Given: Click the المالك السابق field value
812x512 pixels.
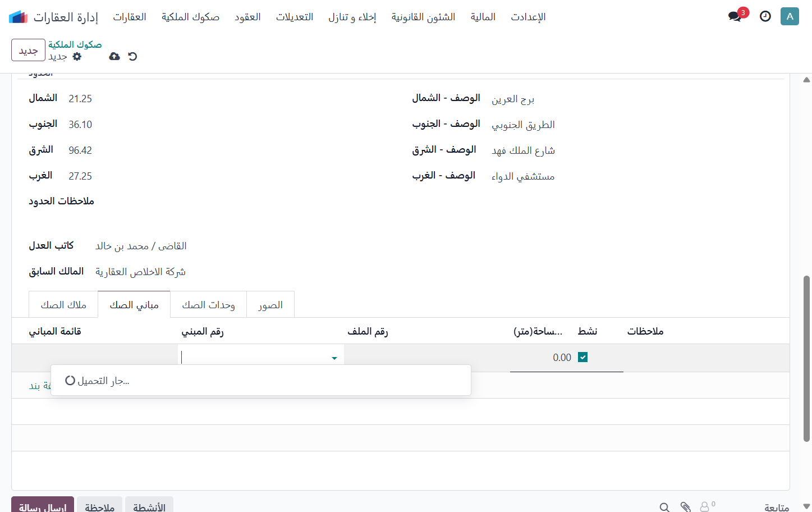Looking at the screenshot, I should (x=140, y=272).
